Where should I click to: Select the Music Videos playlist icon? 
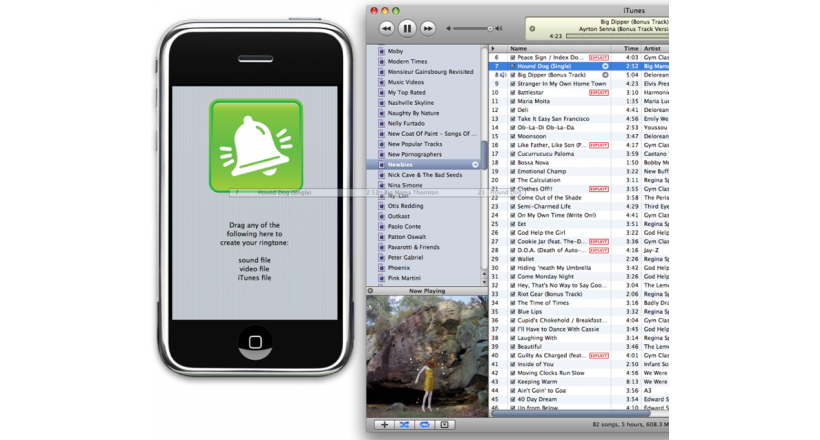click(x=381, y=82)
